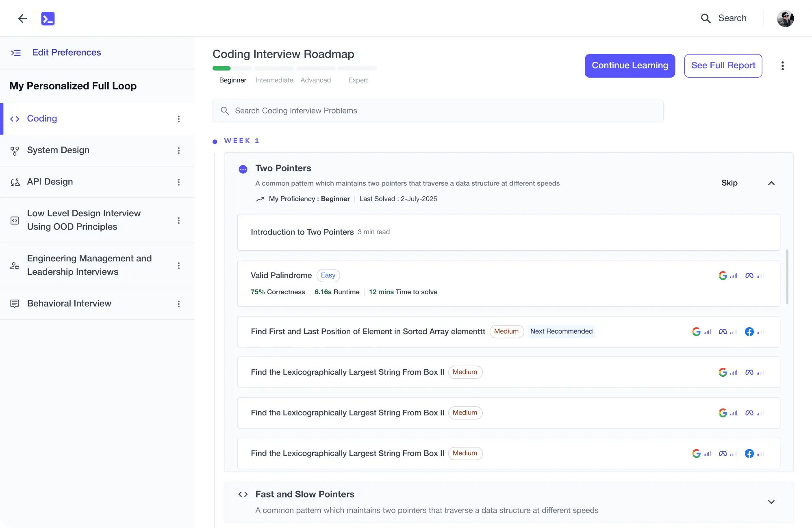Click the Edit Preferences list icon
The image size is (812, 528).
16,53
